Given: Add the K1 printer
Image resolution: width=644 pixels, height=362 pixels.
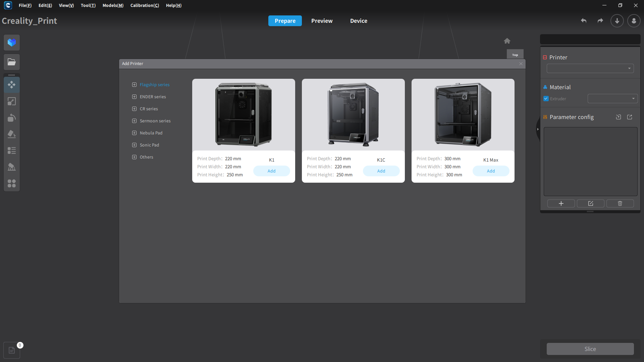Looking at the screenshot, I should (272, 171).
